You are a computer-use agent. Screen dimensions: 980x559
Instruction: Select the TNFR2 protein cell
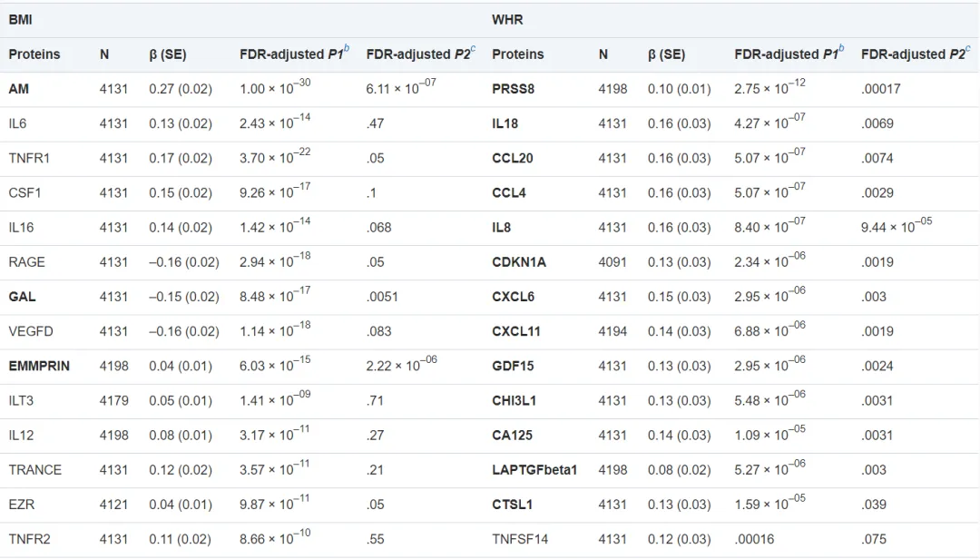[x=29, y=539]
